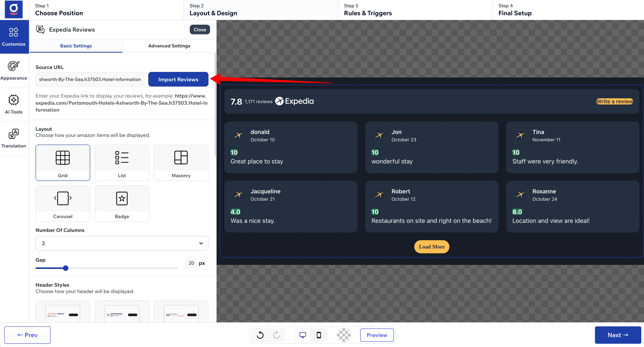Toggle the checkered transparent background
This screenshot has height=347, width=644.
coord(344,335)
